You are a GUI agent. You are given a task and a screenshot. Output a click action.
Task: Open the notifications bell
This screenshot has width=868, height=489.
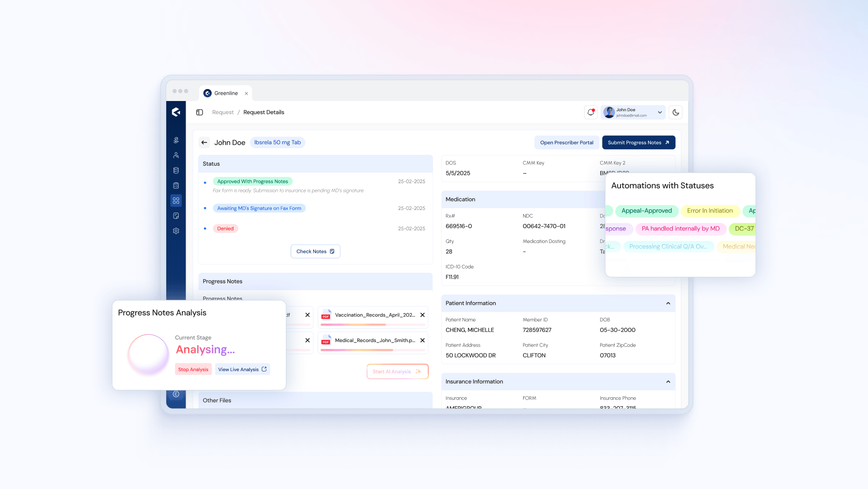point(591,112)
